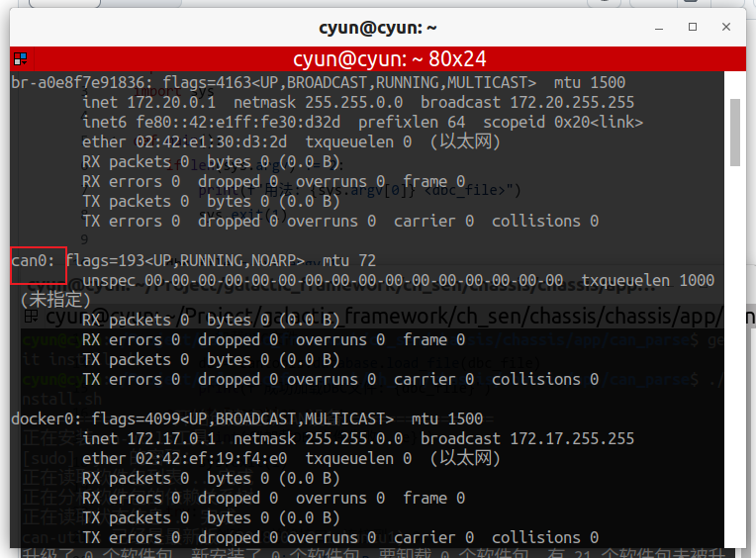Click the MAC address '02:42:ef:19:f4:e0'
The image size is (756, 558).
(x=211, y=458)
